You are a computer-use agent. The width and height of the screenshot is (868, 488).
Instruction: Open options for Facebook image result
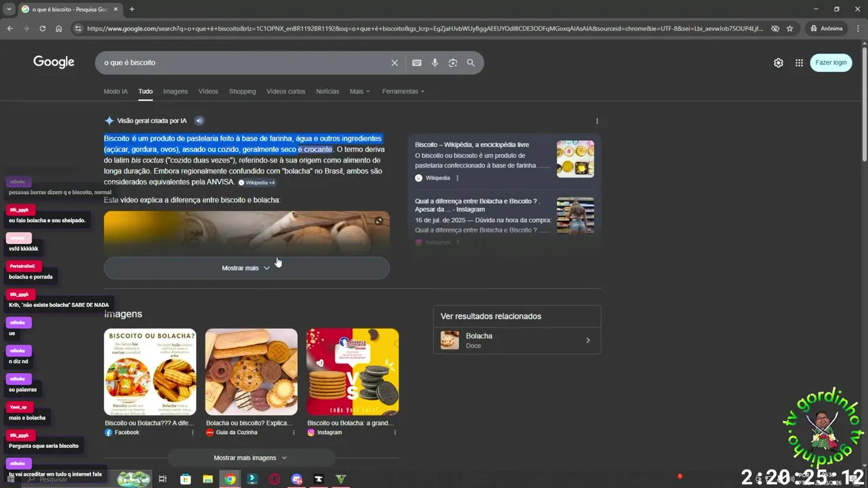pyautogui.click(x=193, y=432)
